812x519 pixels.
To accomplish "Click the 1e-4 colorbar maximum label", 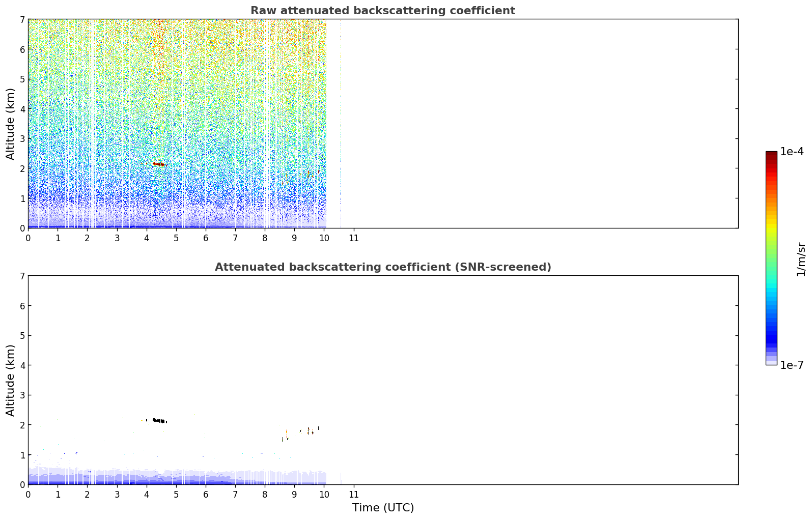I will coord(792,152).
